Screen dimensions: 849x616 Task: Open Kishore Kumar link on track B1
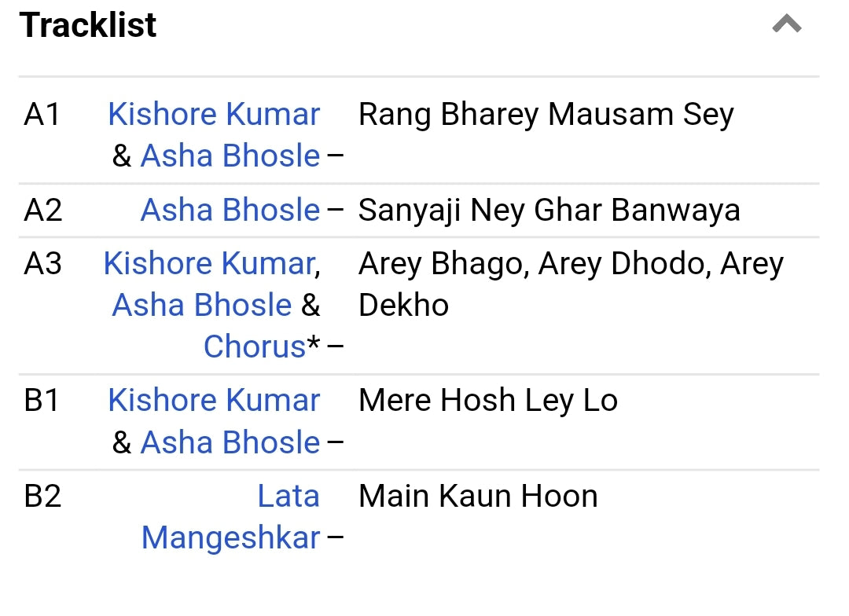tap(214, 401)
